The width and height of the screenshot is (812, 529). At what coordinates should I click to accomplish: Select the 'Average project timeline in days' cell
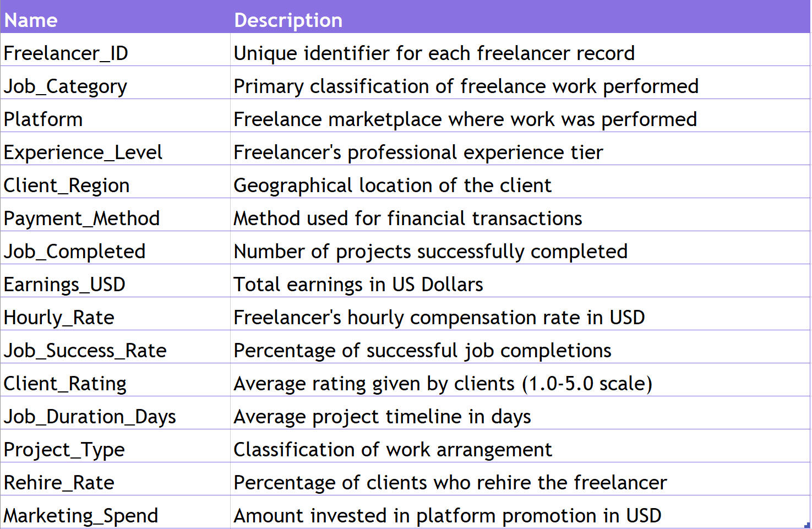click(x=382, y=417)
